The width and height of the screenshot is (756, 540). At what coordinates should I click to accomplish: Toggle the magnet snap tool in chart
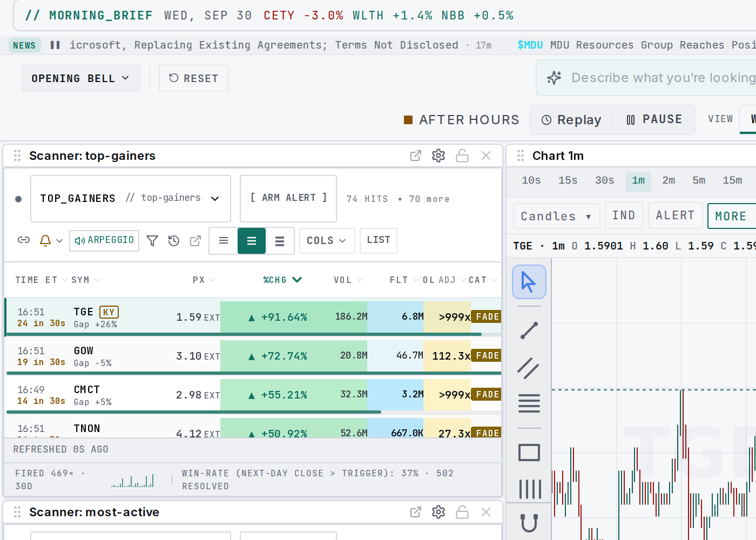pos(529,523)
